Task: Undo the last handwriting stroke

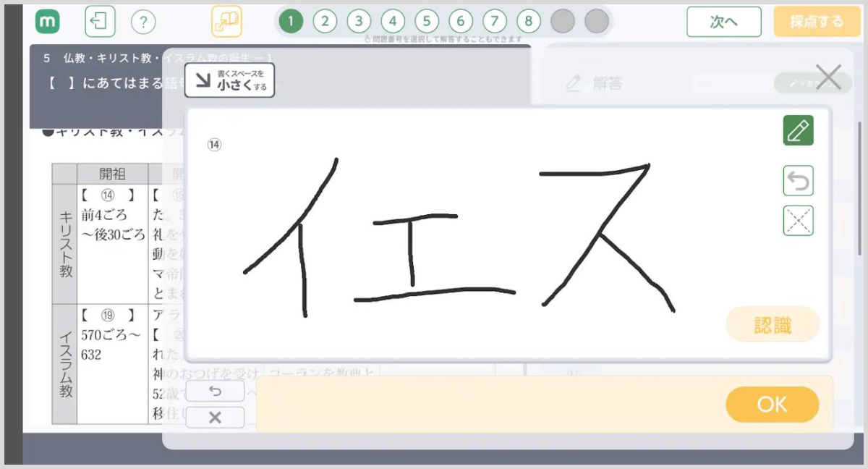Action: (x=798, y=181)
